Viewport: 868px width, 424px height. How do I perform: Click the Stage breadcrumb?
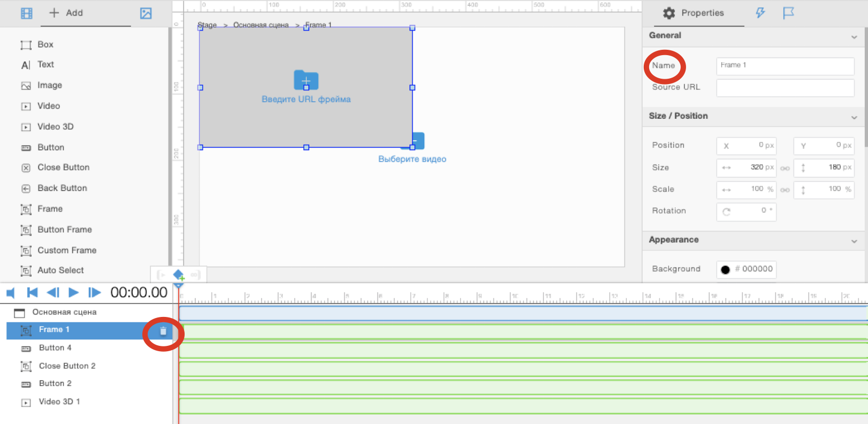click(x=207, y=25)
